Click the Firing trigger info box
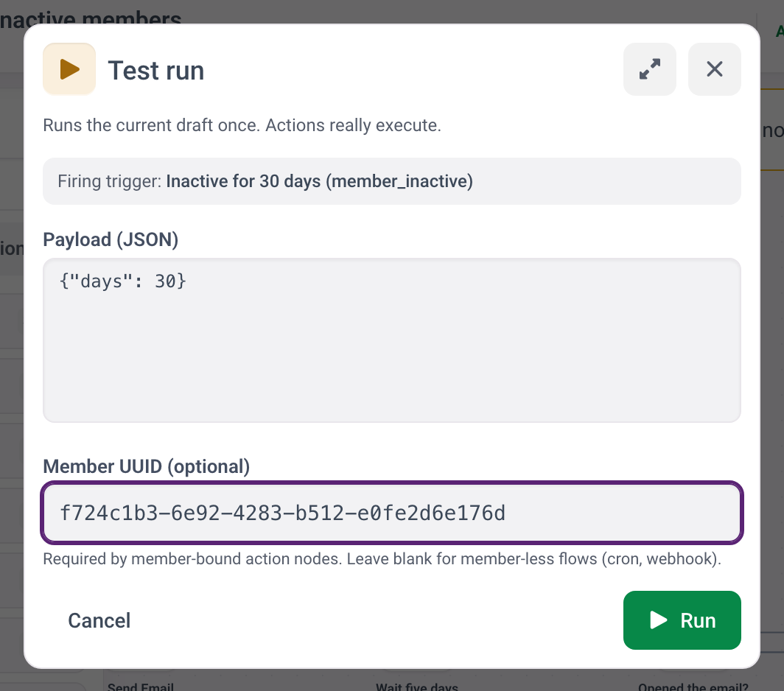784x691 pixels. 392,181
